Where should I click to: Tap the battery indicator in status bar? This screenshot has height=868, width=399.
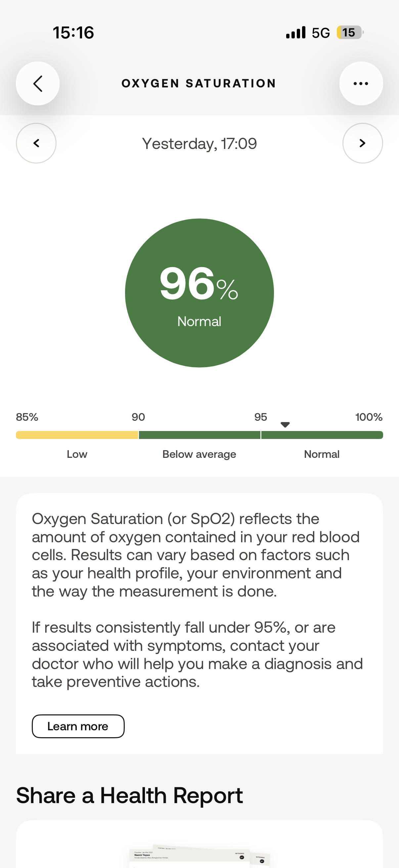pyautogui.click(x=350, y=33)
